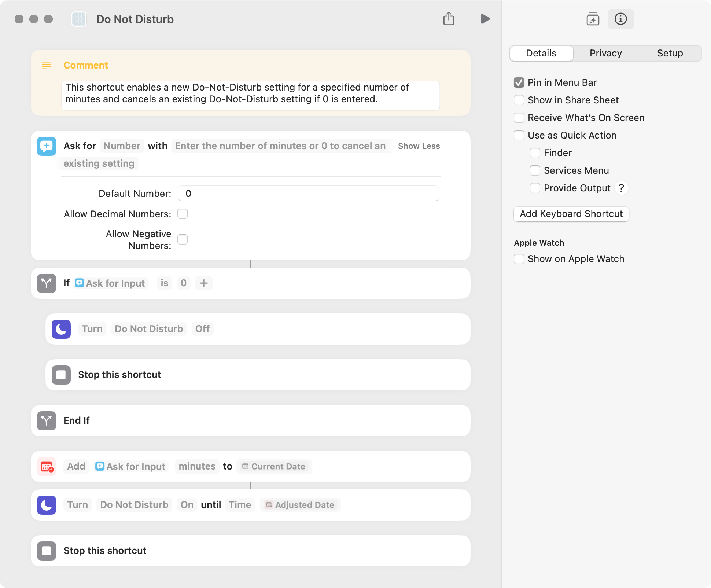Run the shortcut with the play button

[485, 19]
